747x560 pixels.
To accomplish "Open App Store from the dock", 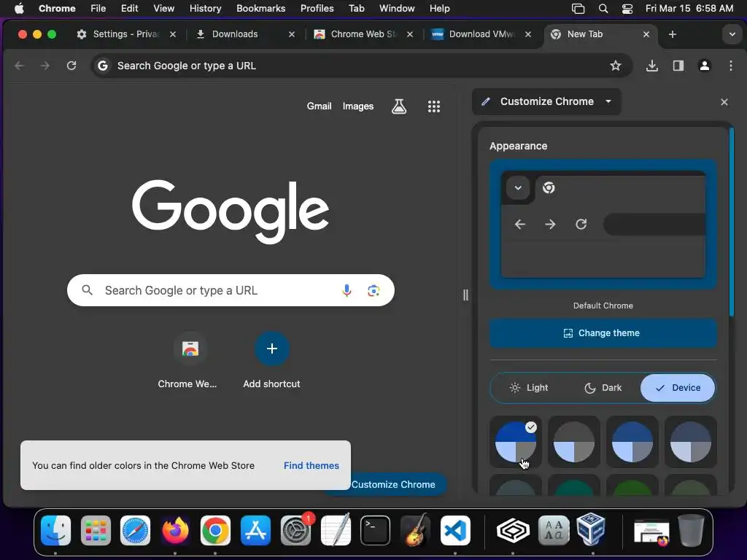I will 255,531.
